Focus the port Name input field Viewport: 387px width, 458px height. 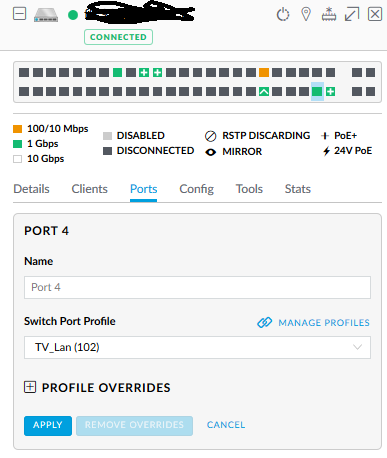197,287
